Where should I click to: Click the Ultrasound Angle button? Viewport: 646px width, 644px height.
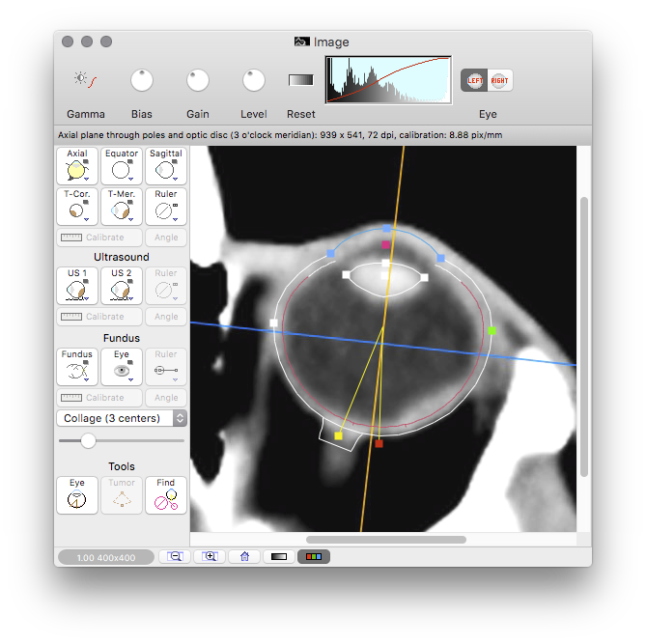[x=166, y=317]
